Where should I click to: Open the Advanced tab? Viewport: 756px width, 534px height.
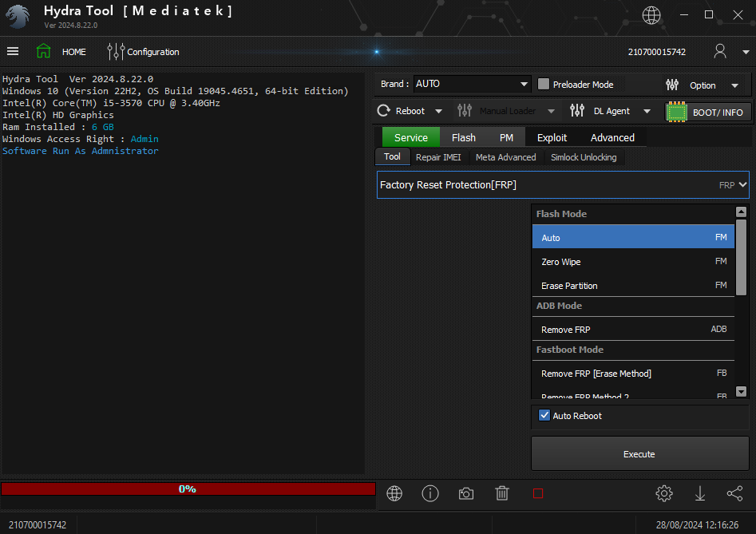coord(612,137)
